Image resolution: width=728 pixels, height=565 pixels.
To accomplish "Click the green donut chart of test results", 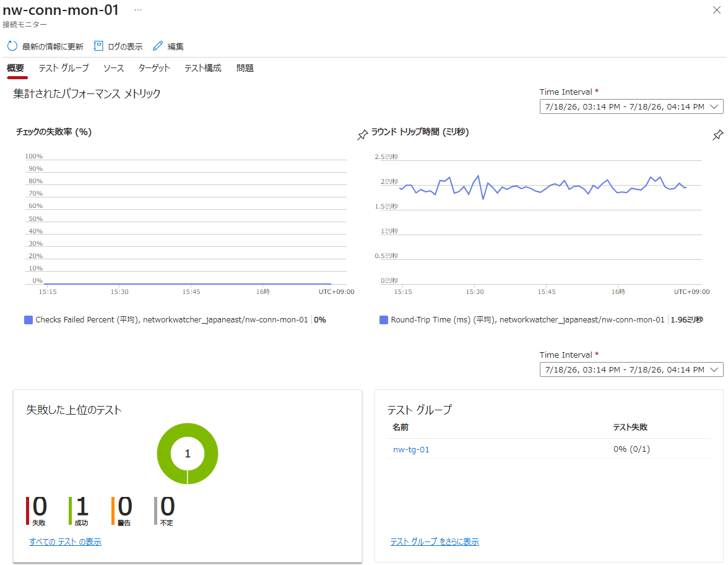I will click(188, 454).
